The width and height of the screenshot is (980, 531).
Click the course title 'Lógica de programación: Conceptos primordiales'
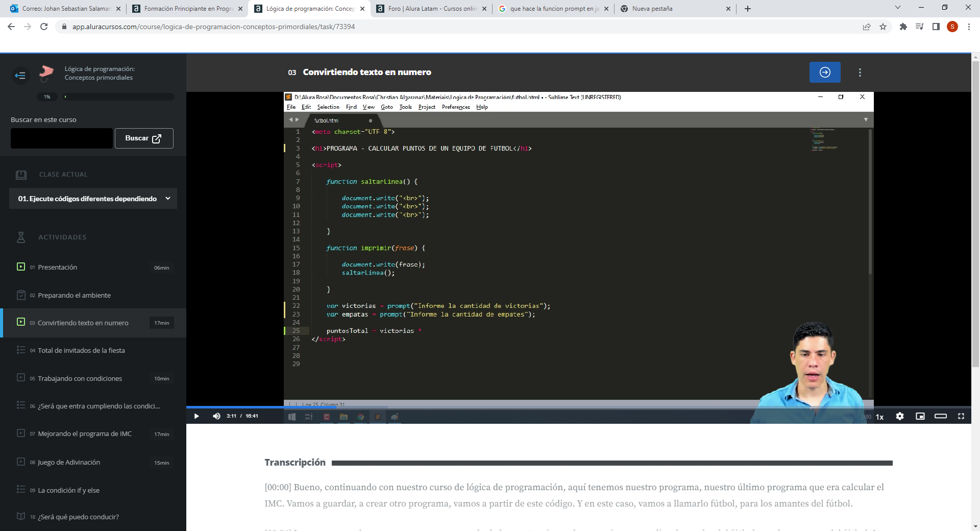100,73
